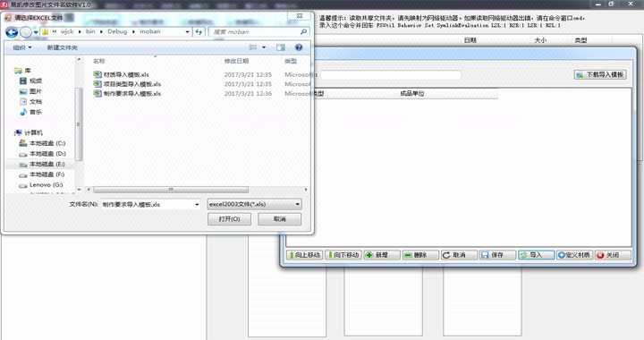Click the 删除 button
This screenshot has height=340, width=644.
pyautogui.click(x=420, y=255)
